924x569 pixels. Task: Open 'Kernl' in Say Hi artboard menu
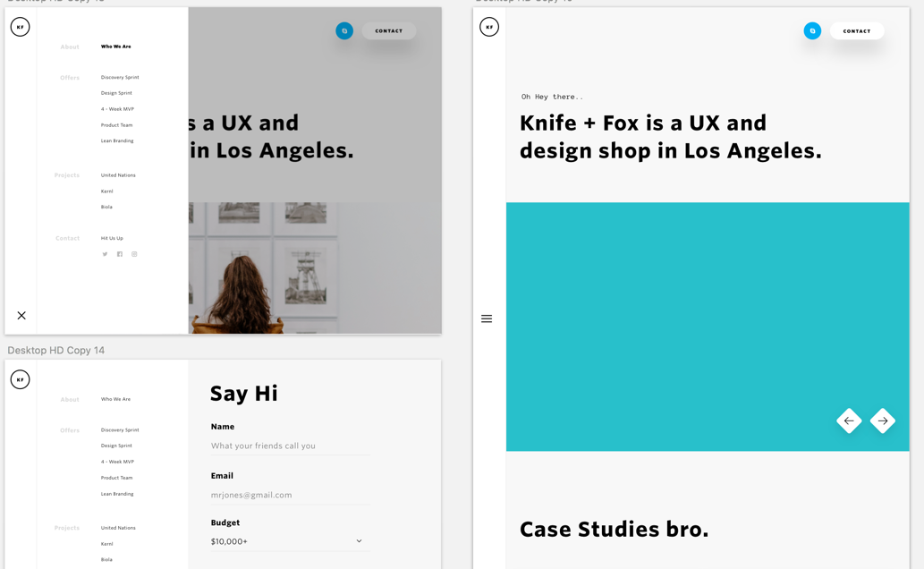coord(106,544)
